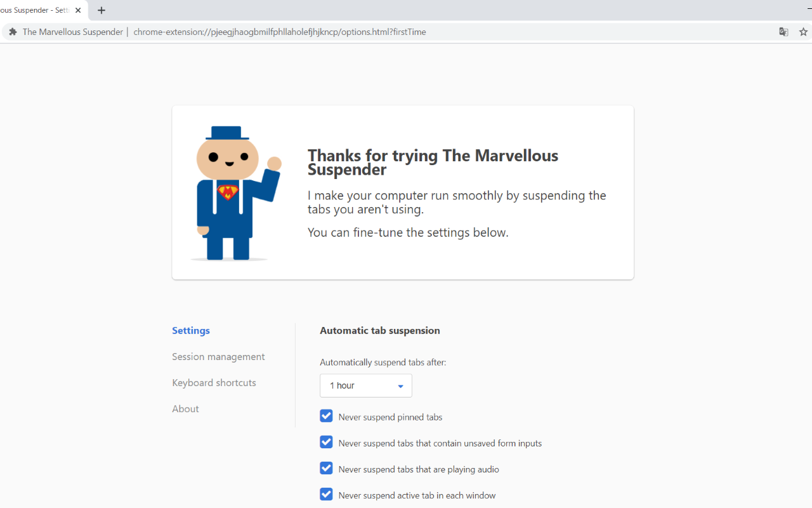Screen dimensions: 812x508
Task: Open the Keyboard shortcuts page
Action: coord(214,382)
